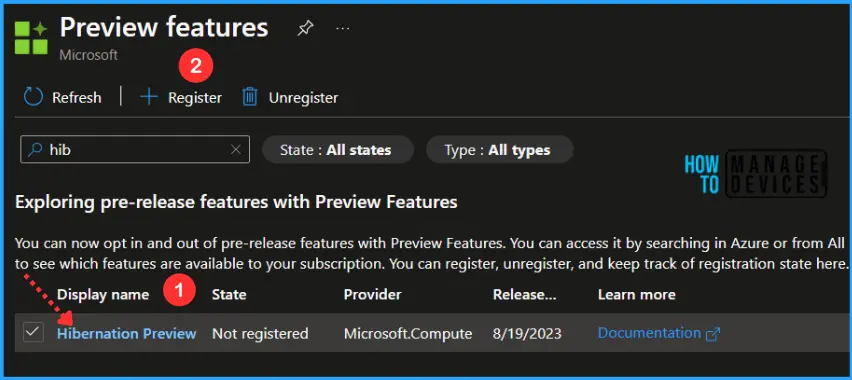Toggle the Hibernation Preview row checkbox

click(33, 332)
